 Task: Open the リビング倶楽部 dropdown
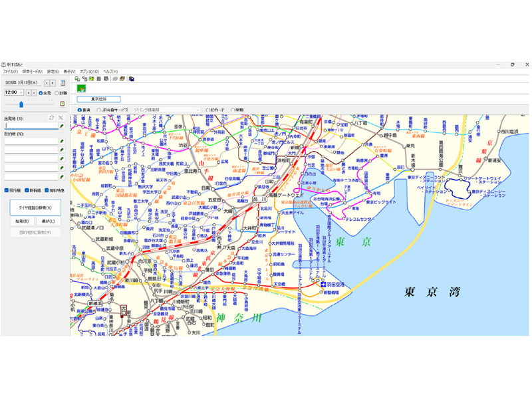click(166, 109)
